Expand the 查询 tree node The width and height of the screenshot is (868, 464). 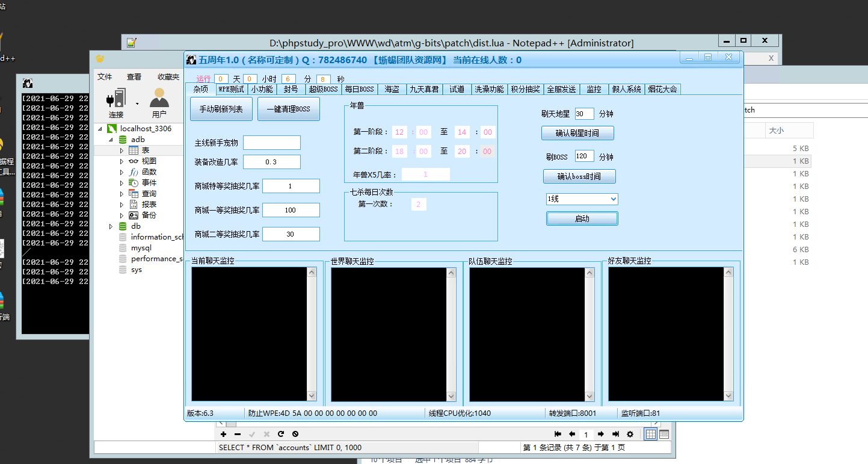(x=122, y=193)
